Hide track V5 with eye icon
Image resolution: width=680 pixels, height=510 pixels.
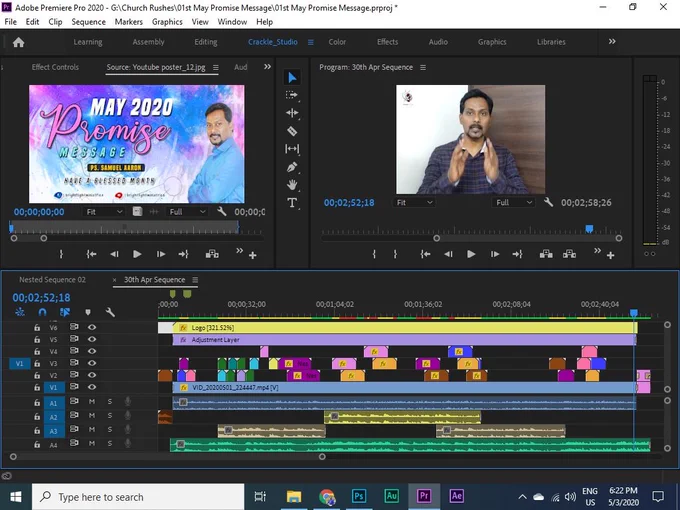tap(92, 339)
